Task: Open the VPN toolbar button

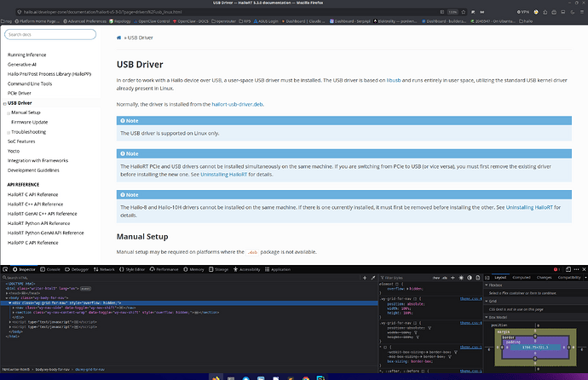Action: pos(522,12)
